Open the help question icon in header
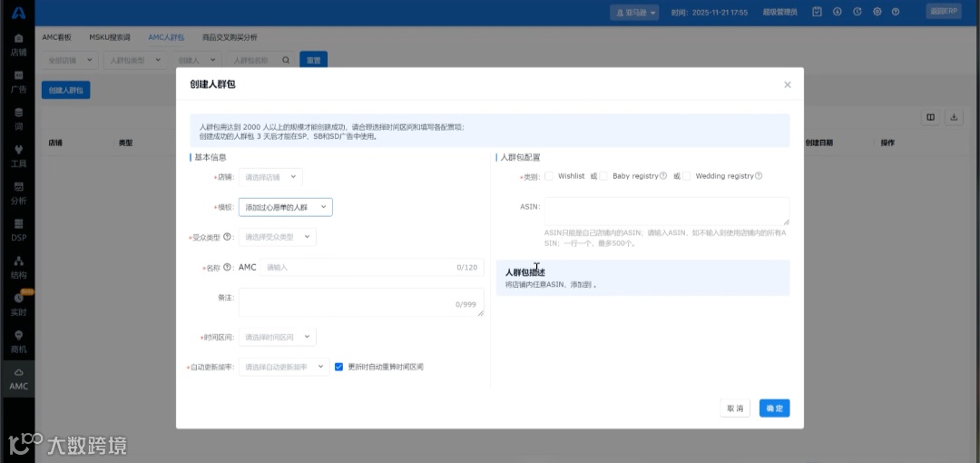980x463 pixels. 896,12
